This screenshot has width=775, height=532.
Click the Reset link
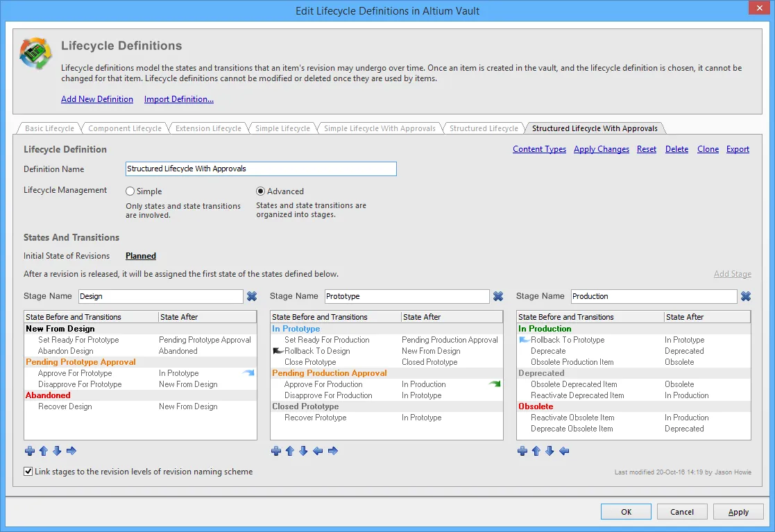(647, 149)
